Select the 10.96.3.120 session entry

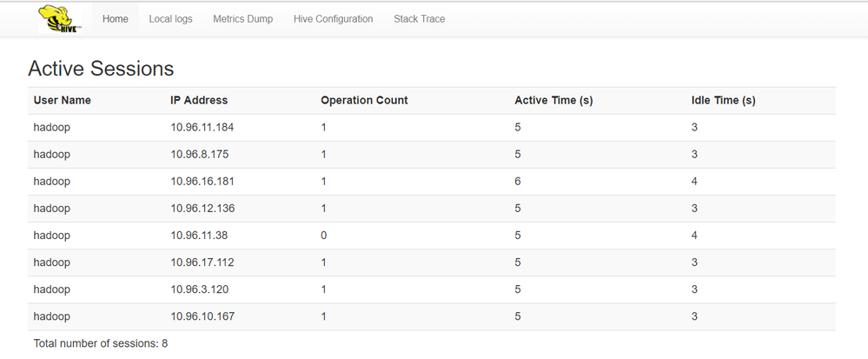(x=199, y=289)
